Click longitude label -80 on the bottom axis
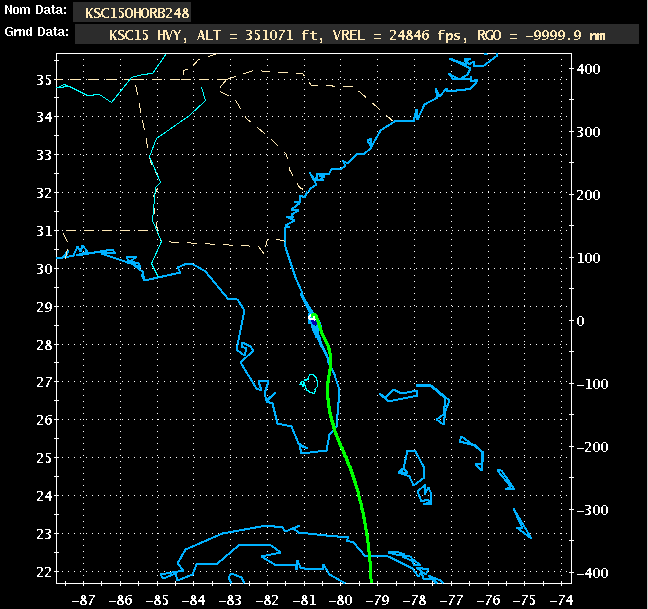The height and width of the screenshot is (609, 648). tap(341, 600)
